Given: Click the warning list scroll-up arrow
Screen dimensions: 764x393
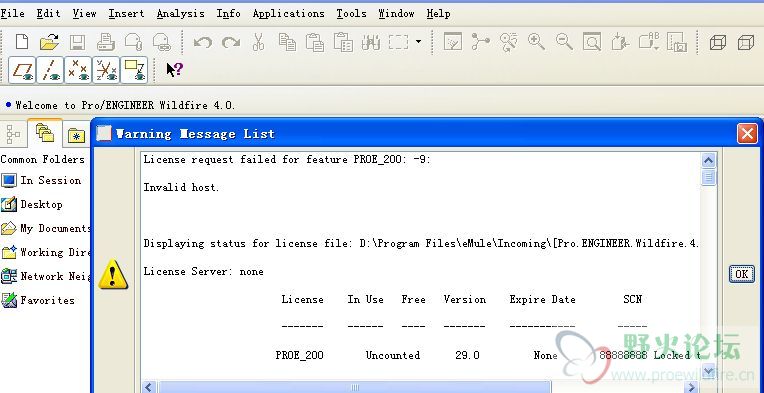Looking at the screenshot, I should click(x=708, y=160).
